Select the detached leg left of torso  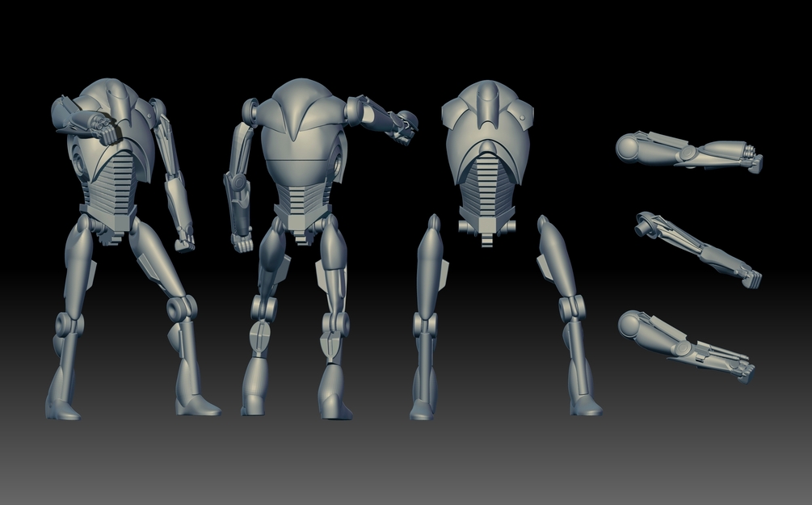point(429,317)
